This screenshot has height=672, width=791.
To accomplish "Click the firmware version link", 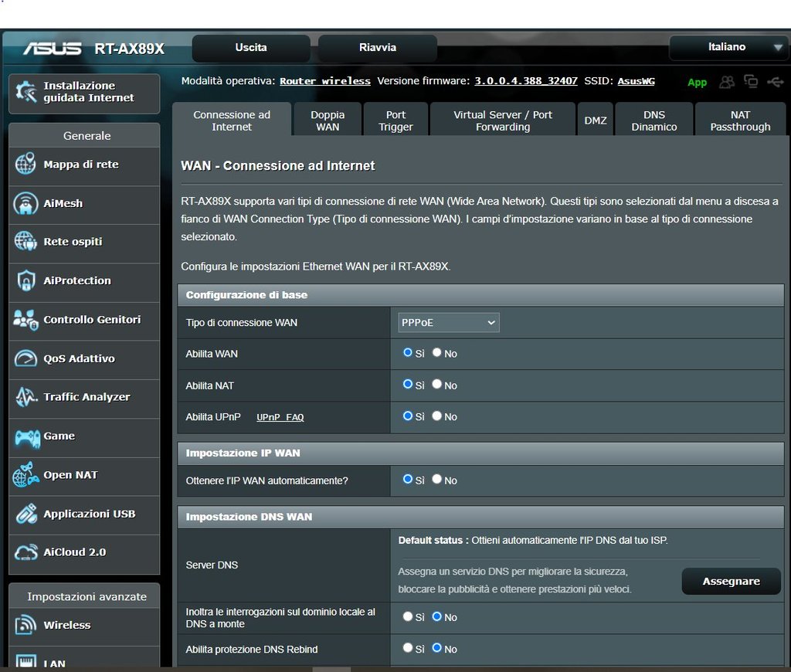I will (525, 81).
